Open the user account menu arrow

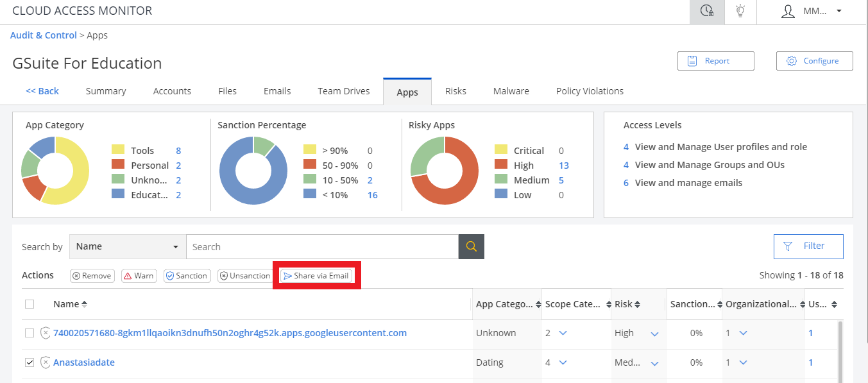click(839, 11)
